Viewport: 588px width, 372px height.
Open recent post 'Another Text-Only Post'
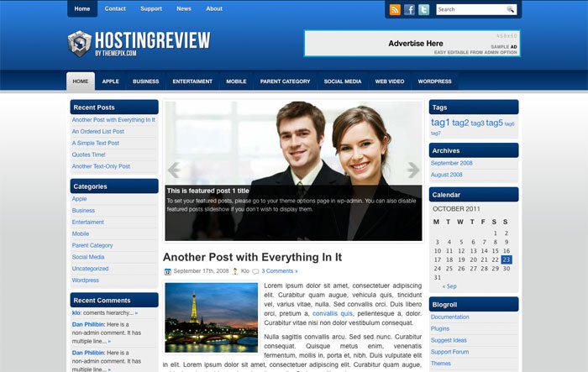(101, 166)
